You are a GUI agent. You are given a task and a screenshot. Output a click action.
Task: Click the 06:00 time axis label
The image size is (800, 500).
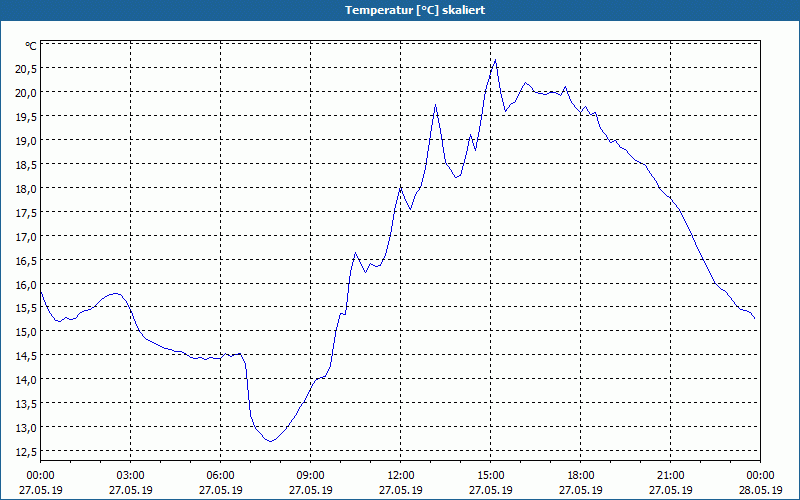[x=220, y=476]
